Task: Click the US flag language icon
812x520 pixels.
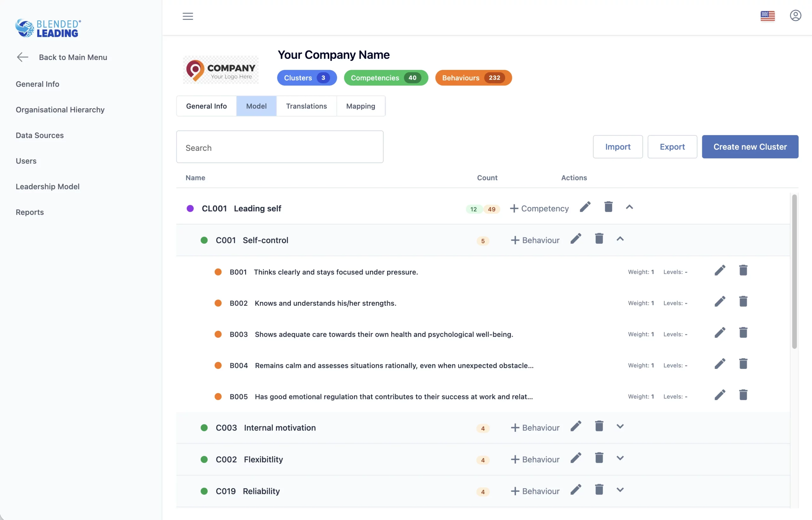Action: coord(767,16)
